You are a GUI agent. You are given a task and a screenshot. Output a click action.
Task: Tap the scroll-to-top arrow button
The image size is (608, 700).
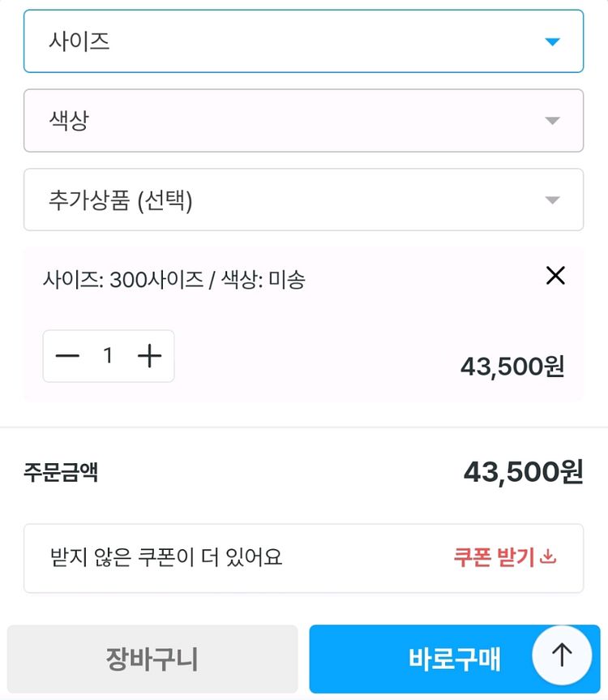(x=562, y=655)
